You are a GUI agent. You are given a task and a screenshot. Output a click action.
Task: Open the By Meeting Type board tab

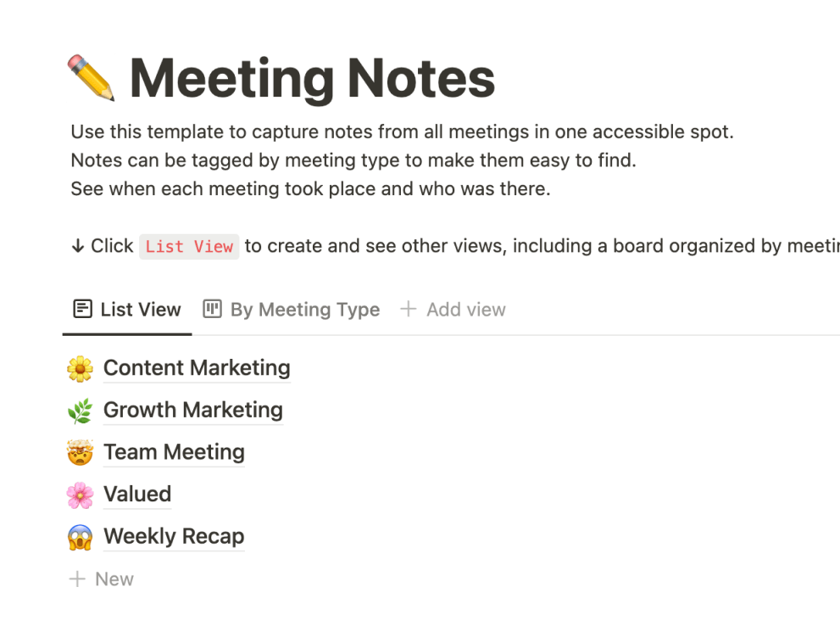click(x=292, y=310)
